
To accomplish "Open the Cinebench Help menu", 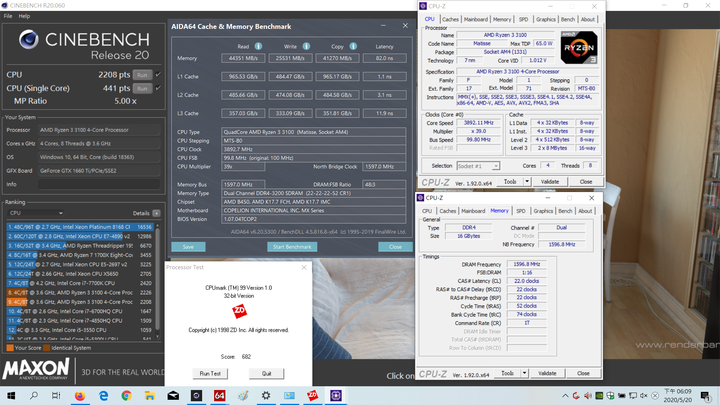I will coord(24,16).
